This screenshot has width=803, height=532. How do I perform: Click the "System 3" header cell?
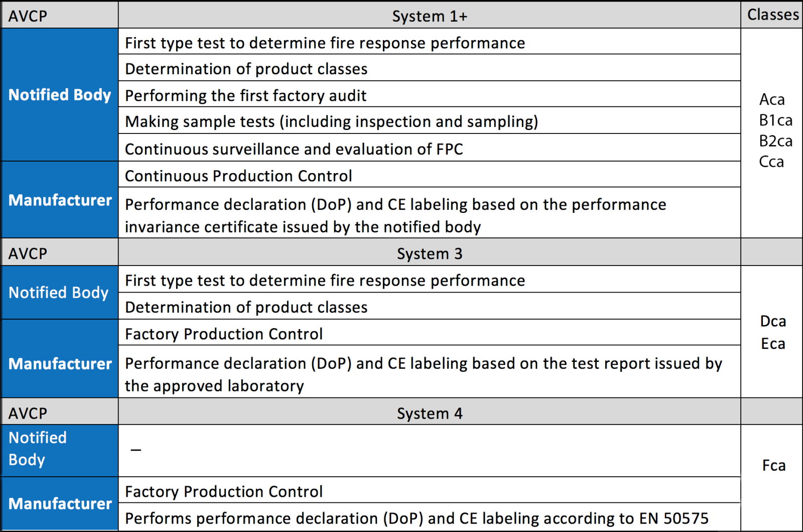pyautogui.click(x=430, y=253)
